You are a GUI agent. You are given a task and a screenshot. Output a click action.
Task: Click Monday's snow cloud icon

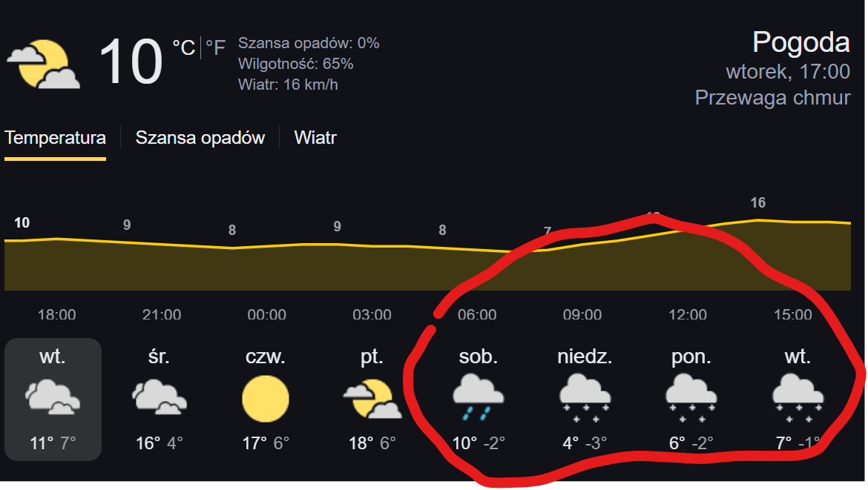coord(691,397)
